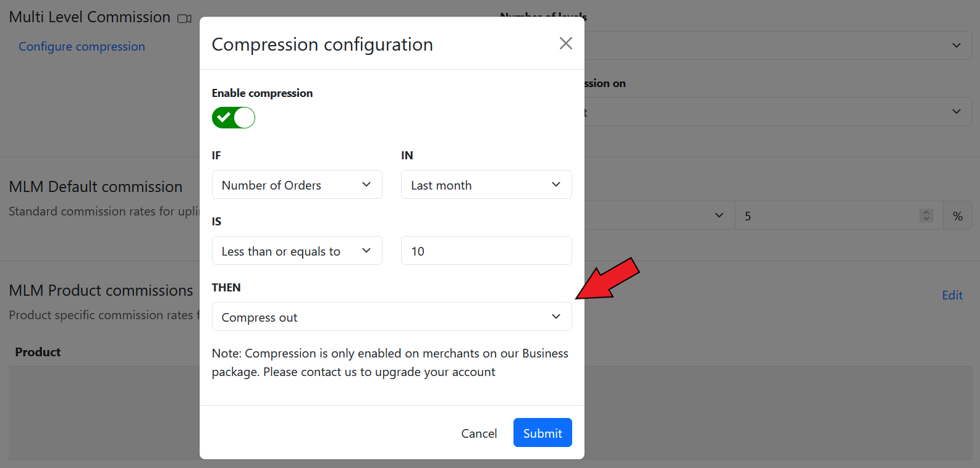Click the video camera icon beside Multi Level Commission
The width and height of the screenshot is (980, 468).
click(184, 19)
